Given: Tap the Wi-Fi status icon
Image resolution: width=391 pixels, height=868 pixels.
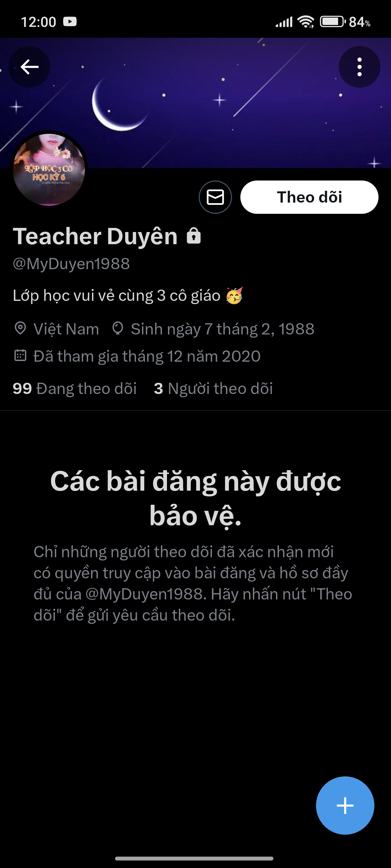Looking at the screenshot, I should [306, 22].
